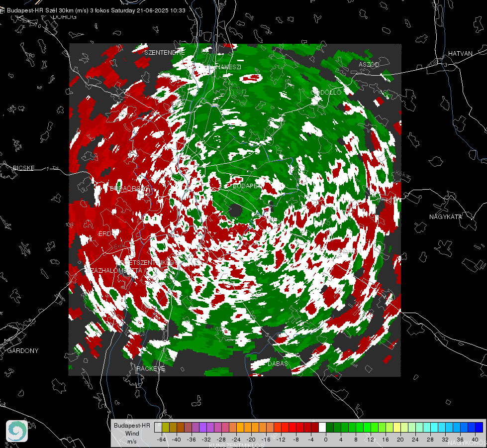Select the dark blue rightmost legend swatch
Viewport: 487px width, 448px height.
[x=479, y=427]
